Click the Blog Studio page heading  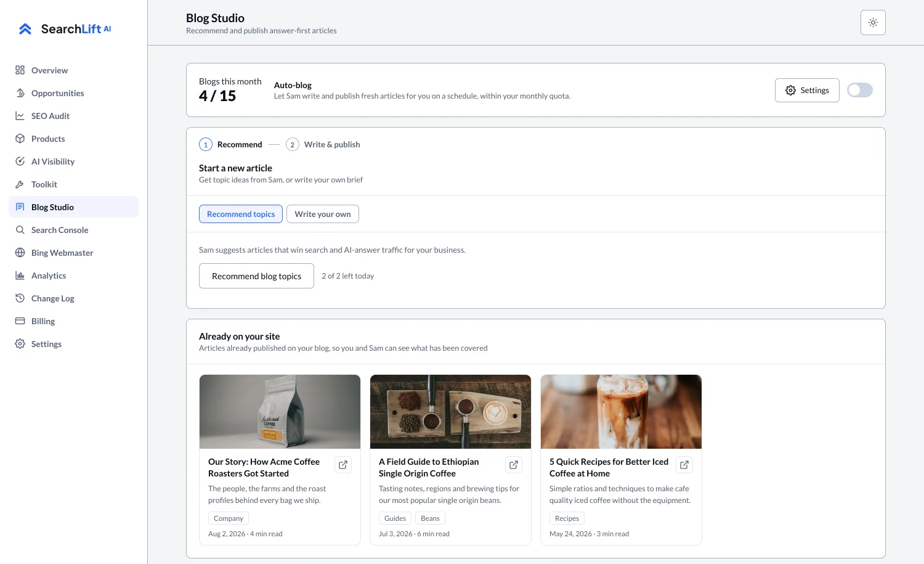click(x=215, y=18)
